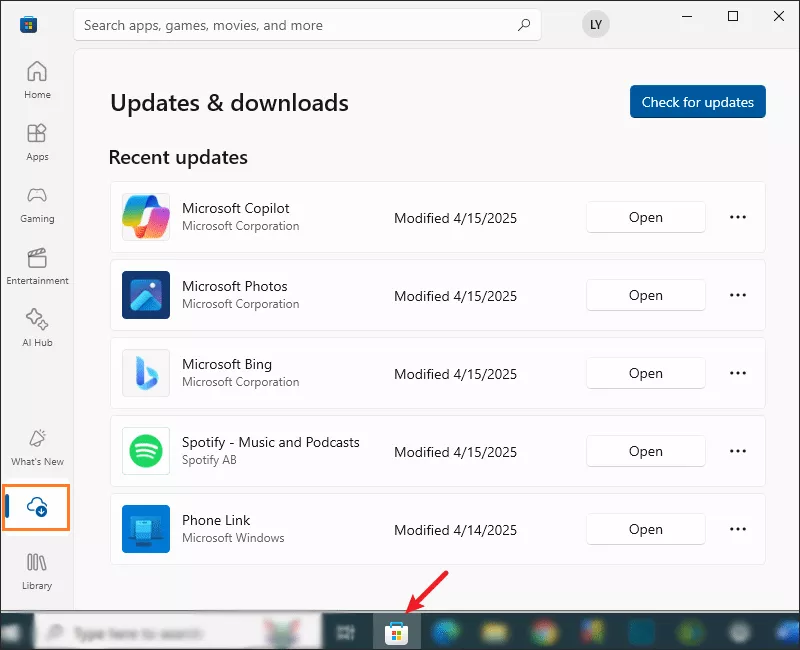Expand more options for Microsoft Photos
The image size is (800, 650).
(x=737, y=295)
